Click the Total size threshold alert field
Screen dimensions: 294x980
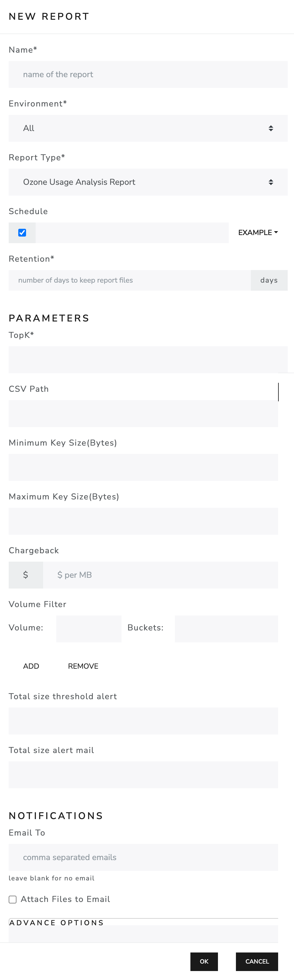143,721
